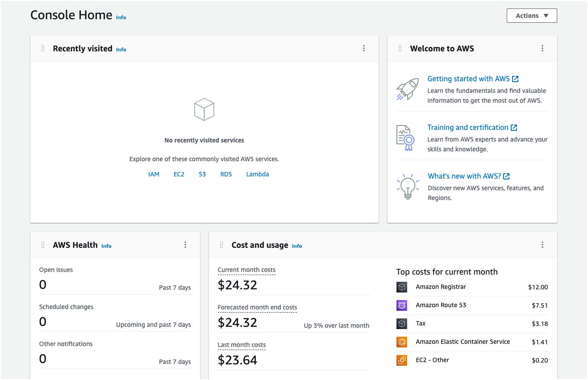Click Open issues count 0

pyautogui.click(x=43, y=284)
